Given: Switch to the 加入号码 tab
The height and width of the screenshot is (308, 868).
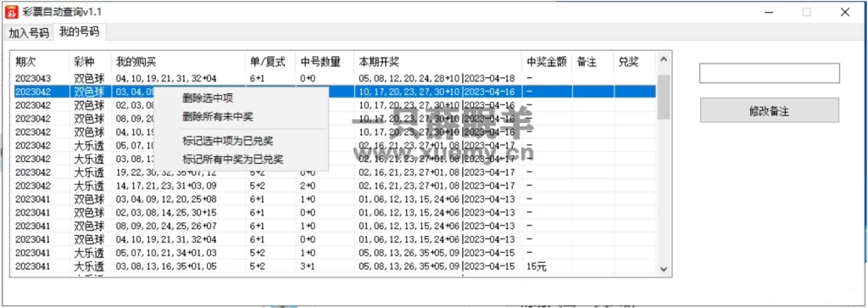Looking at the screenshot, I should 29,33.
